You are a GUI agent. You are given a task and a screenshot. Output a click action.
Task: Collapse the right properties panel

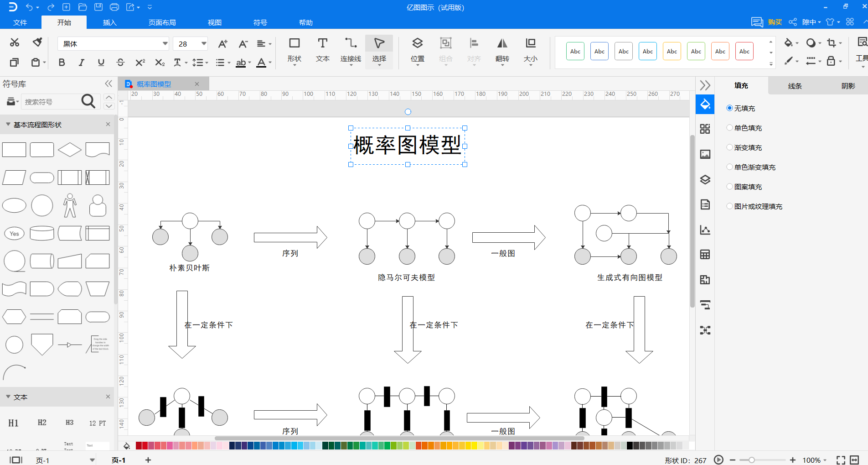click(705, 85)
